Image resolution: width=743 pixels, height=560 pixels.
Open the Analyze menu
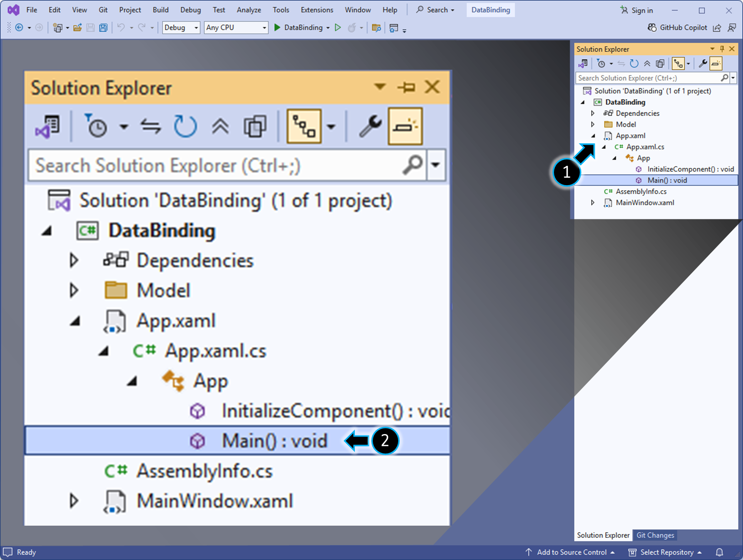point(249,10)
